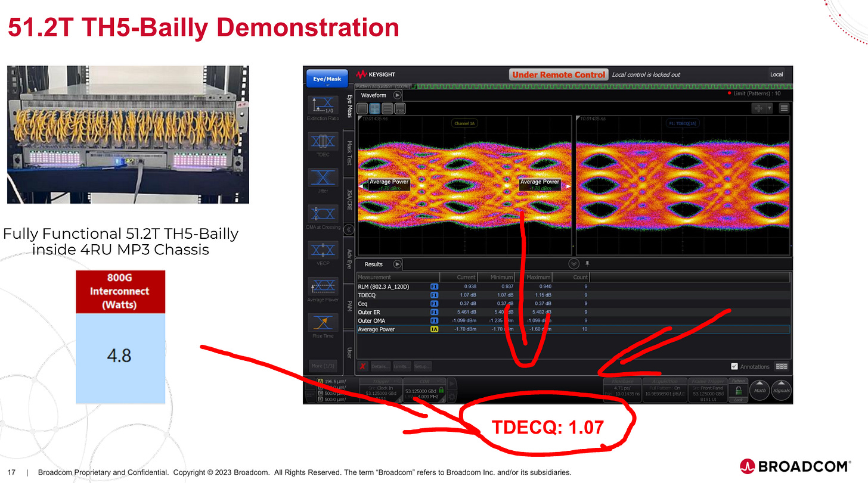The width and height of the screenshot is (868, 483).
Task: Click the Limits... button
Action: point(402,366)
